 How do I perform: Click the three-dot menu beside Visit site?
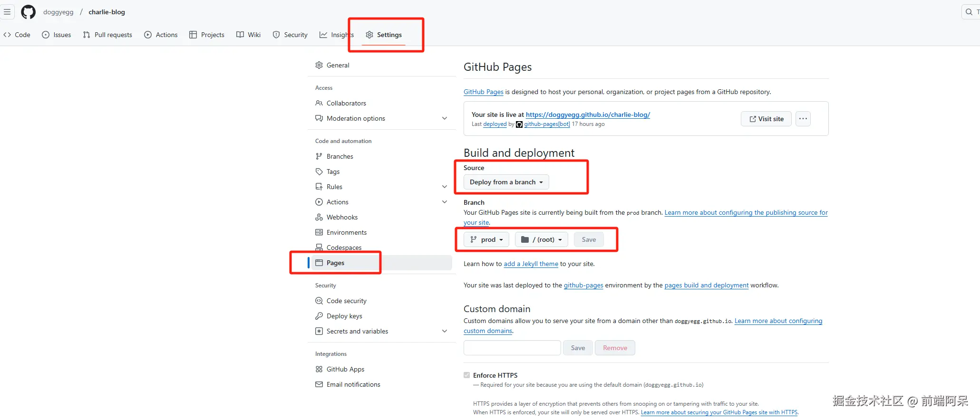[x=803, y=119]
